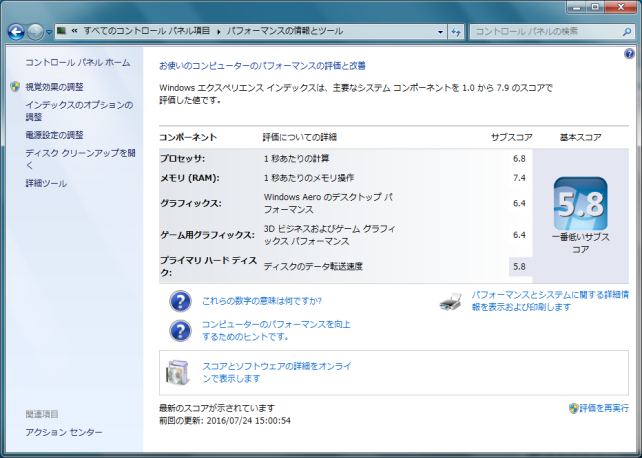Click すべてのコントロール パネル項目 breadcrumb
The image size is (642, 458).
147,31
